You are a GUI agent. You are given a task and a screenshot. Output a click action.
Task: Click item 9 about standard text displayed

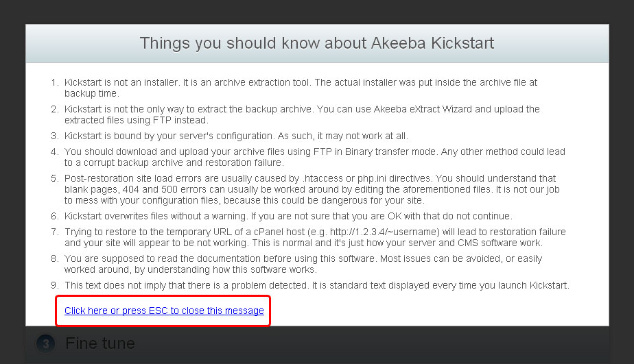coord(316,285)
